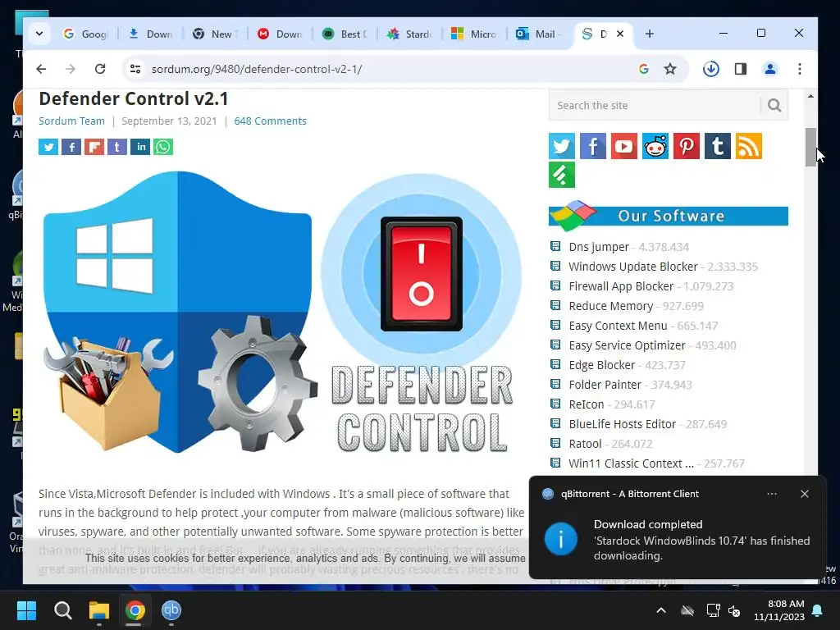Open Easy Service Optimizer link

628,345
